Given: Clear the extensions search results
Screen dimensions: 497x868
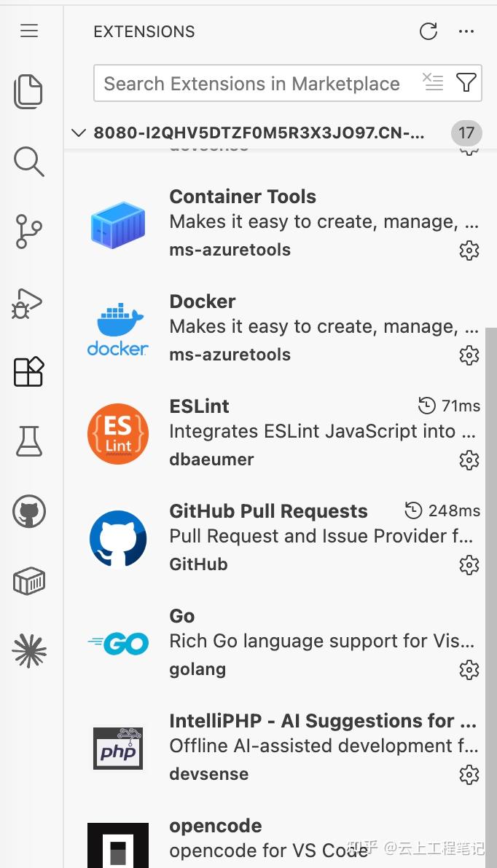Looking at the screenshot, I should 433,82.
